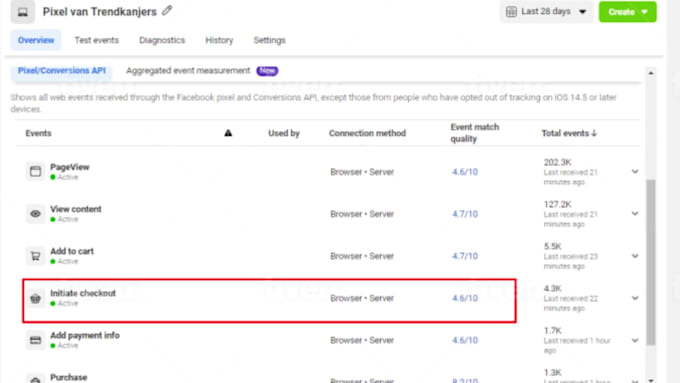The image size is (680, 383).
Task: Click the Used by column header
Action: [x=284, y=133]
